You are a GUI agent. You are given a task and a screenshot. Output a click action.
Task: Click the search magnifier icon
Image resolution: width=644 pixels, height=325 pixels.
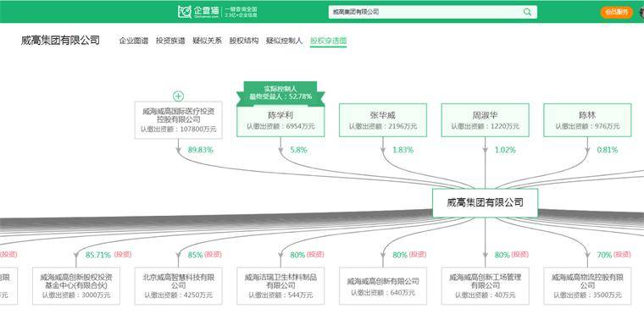[x=527, y=12]
